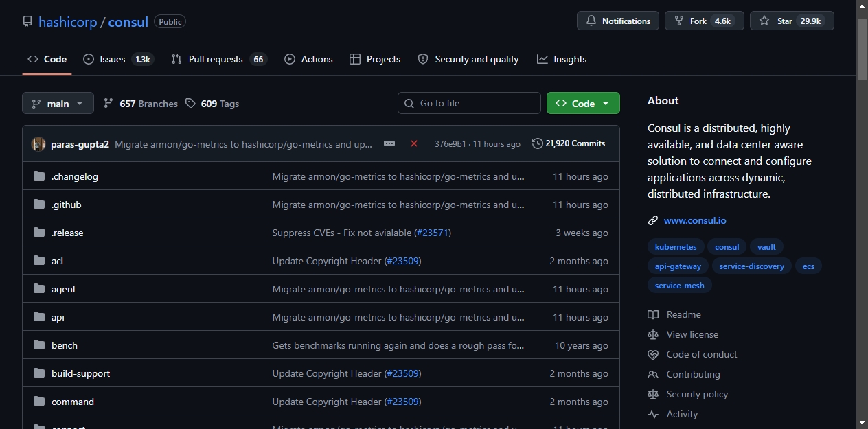This screenshot has height=429, width=868.
Task: Open commit hash 376e9b1
Action: click(x=450, y=144)
